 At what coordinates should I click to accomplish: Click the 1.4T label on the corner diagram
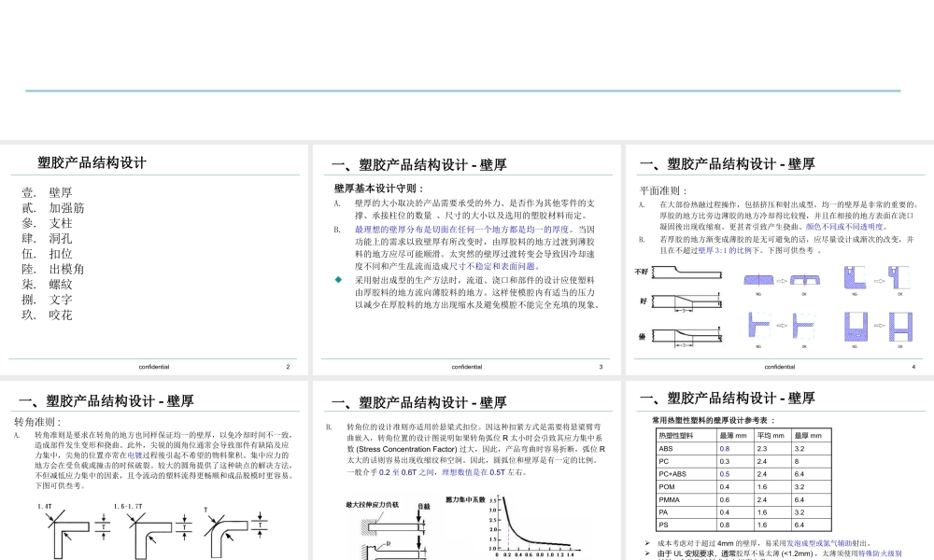(45, 507)
